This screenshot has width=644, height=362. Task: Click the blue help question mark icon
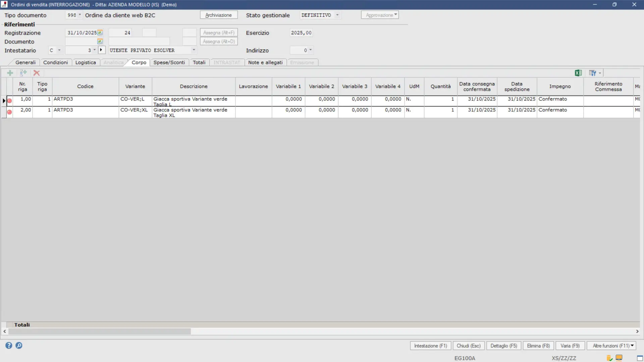point(9,345)
